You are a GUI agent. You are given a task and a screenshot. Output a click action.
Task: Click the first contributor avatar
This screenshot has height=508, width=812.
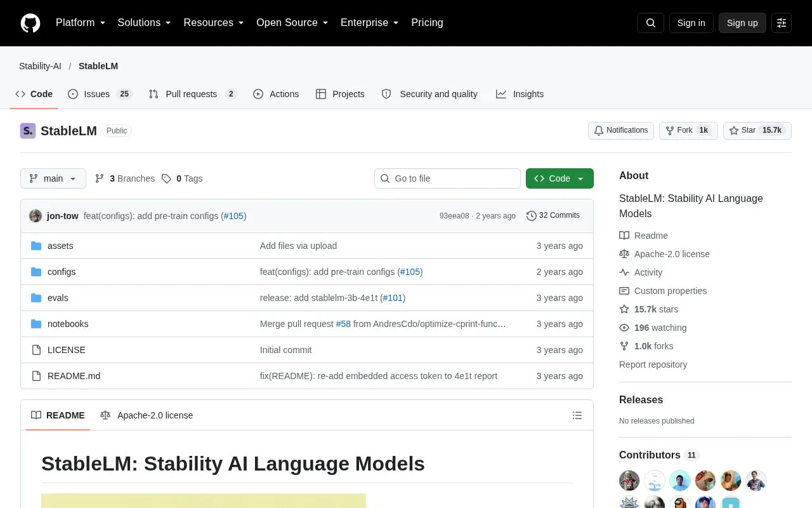[629, 481]
